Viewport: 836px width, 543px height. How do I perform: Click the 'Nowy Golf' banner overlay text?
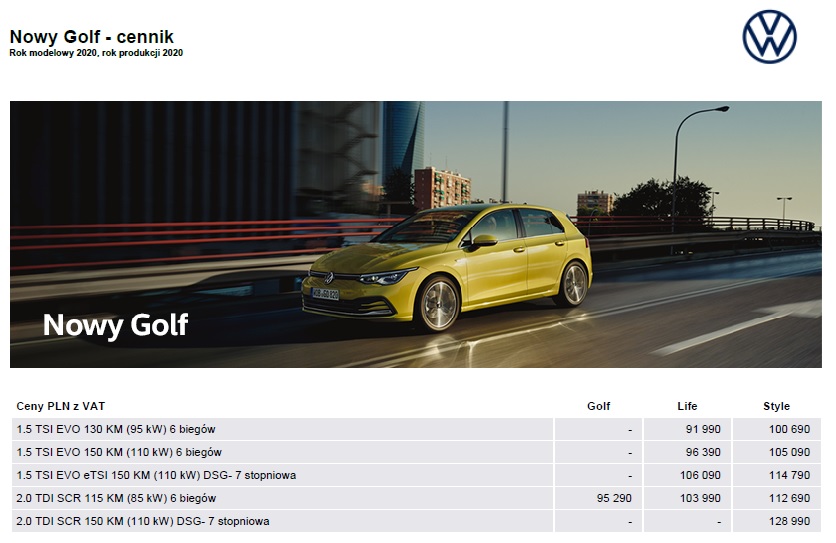(115, 325)
